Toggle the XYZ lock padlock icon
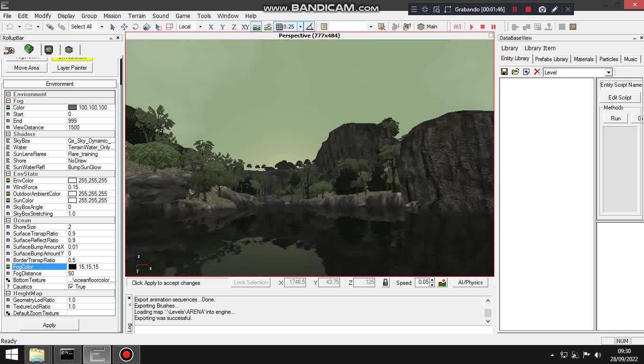The width and height of the screenshot is (644, 364). coord(385,282)
